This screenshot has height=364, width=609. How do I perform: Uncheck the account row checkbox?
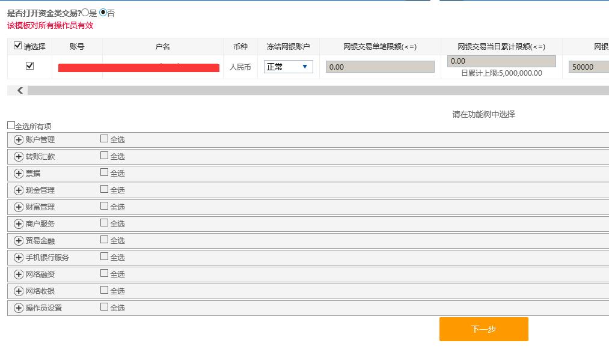click(29, 66)
